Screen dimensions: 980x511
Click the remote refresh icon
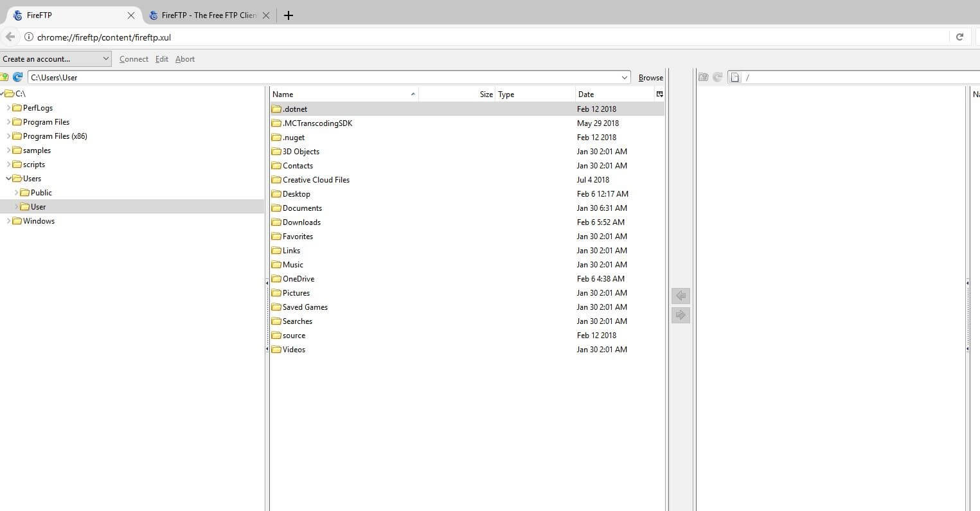coord(718,77)
